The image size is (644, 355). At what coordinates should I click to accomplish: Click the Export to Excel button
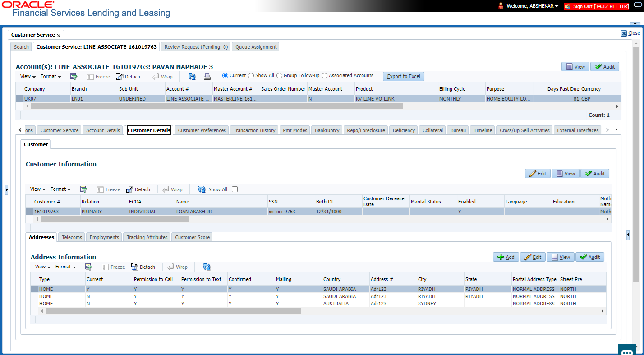(404, 76)
